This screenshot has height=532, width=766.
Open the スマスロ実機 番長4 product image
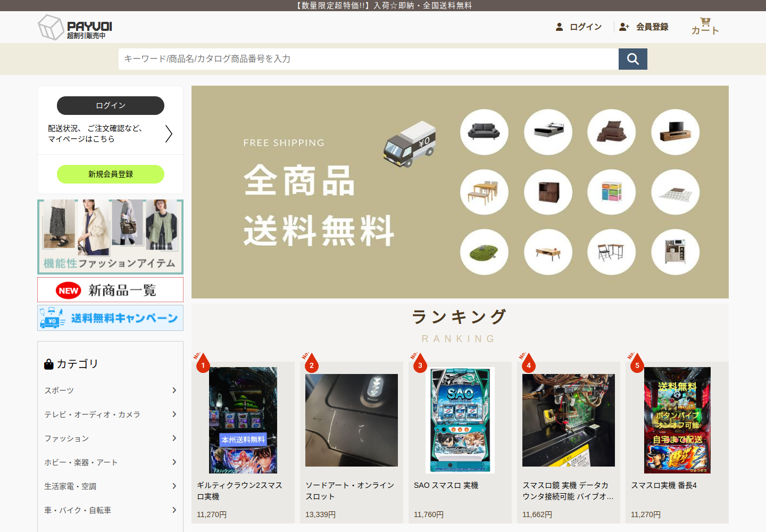[677, 420]
